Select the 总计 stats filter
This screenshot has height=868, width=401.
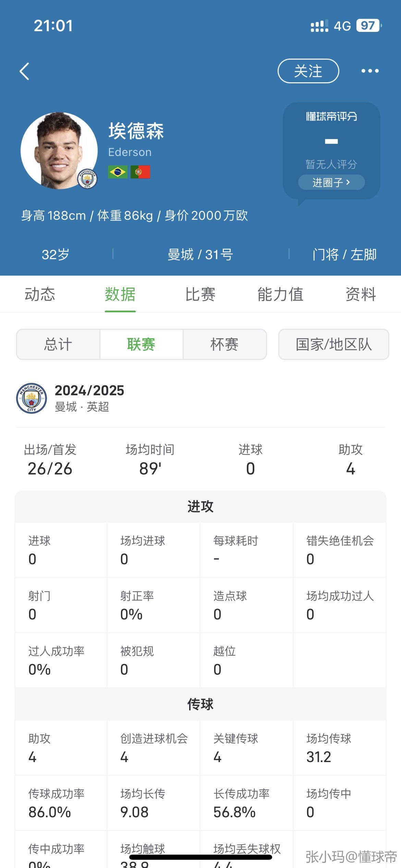point(58,345)
